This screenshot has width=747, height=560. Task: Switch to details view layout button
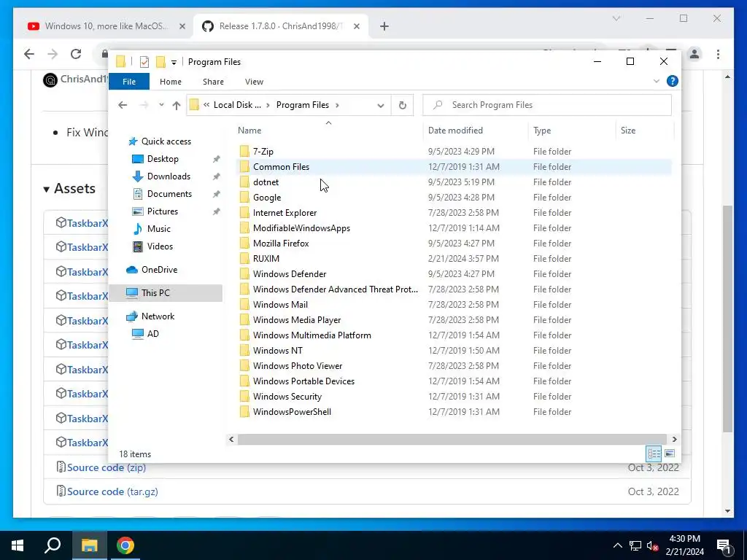[654, 454]
